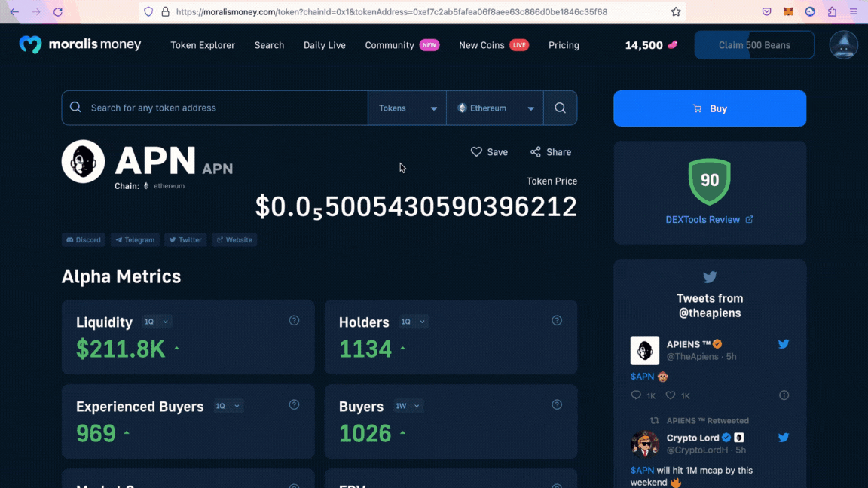Click the browser forward arrow
The height and width of the screenshot is (488, 868).
coord(36,11)
